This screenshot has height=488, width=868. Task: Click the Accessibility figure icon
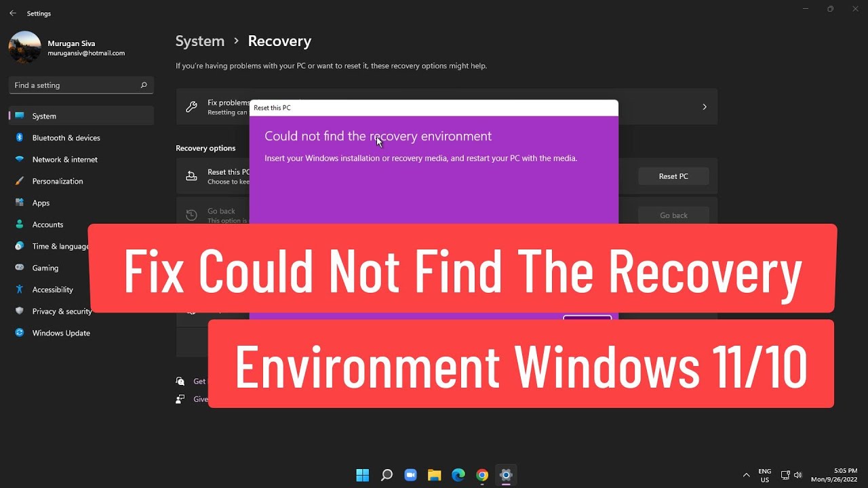point(19,289)
